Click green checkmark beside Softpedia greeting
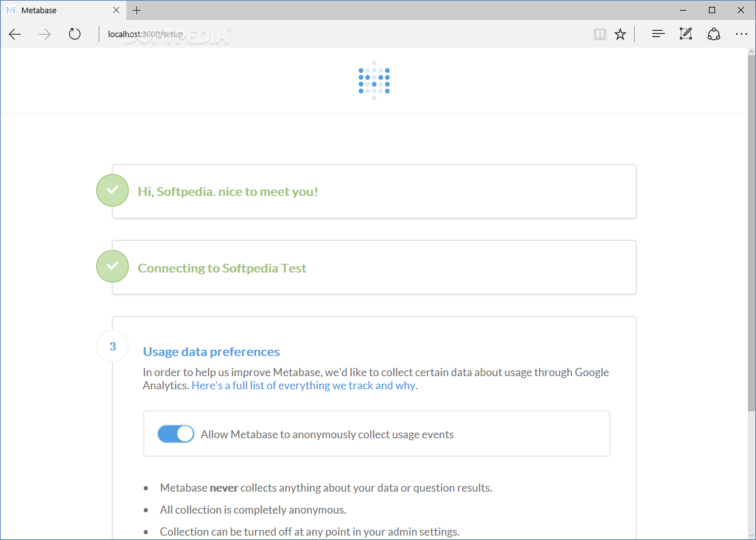756x540 pixels. tap(112, 190)
